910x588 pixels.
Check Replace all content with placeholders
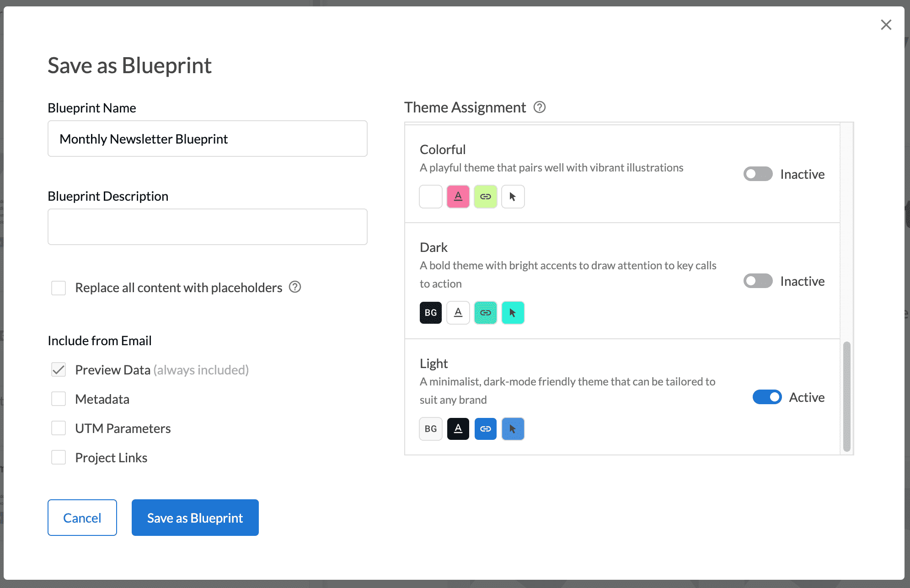pyautogui.click(x=59, y=288)
